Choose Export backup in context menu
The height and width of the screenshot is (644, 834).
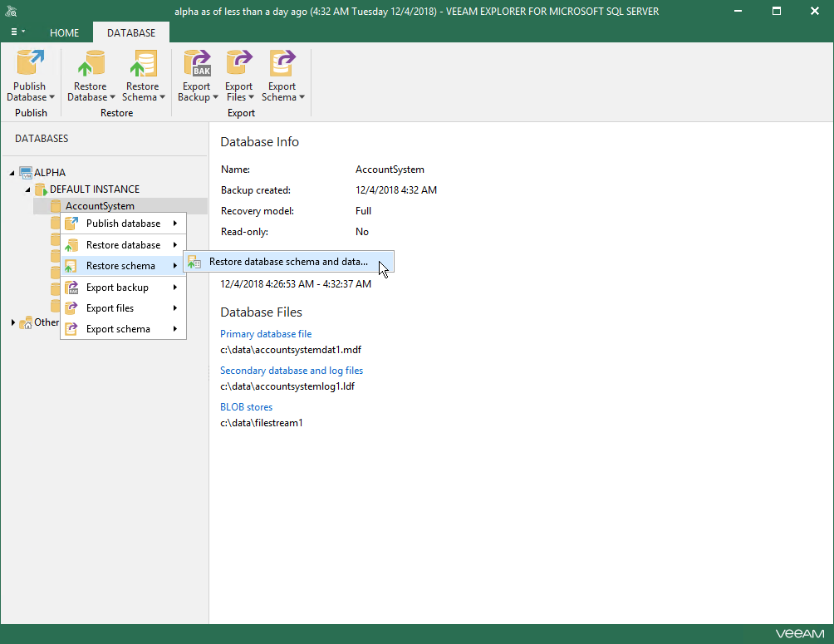coord(124,288)
